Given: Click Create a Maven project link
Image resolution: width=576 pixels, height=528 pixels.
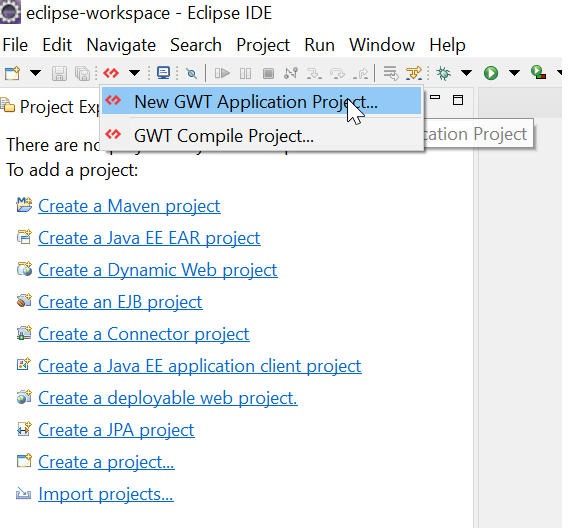Looking at the screenshot, I should point(129,206).
